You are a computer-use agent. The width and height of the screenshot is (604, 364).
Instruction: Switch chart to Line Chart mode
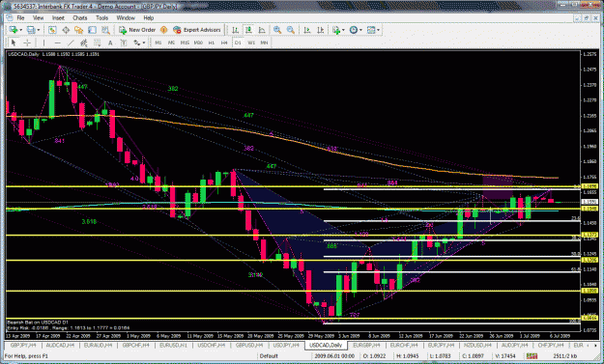(262, 30)
